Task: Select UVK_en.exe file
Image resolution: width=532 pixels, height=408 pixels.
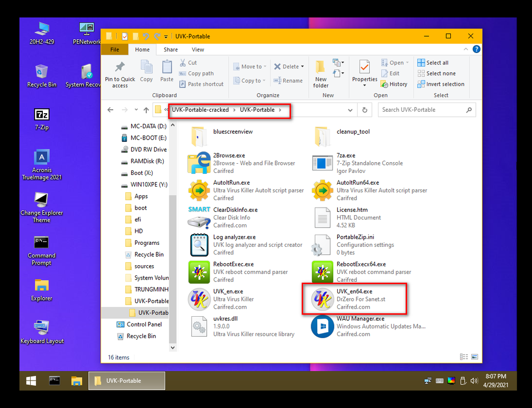Action: (x=221, y=299)
